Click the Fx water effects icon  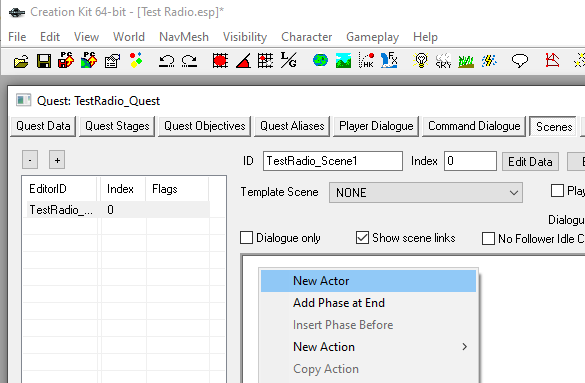389,60
